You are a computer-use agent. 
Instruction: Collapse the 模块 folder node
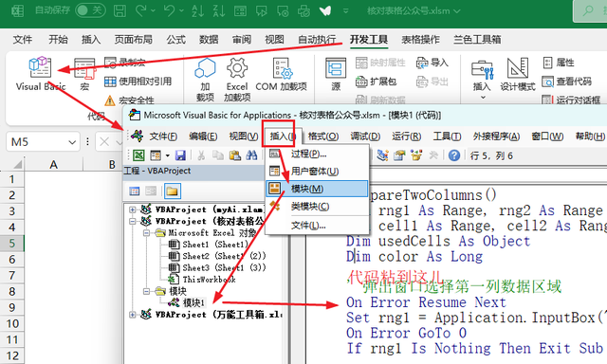(x=147, y=291)
